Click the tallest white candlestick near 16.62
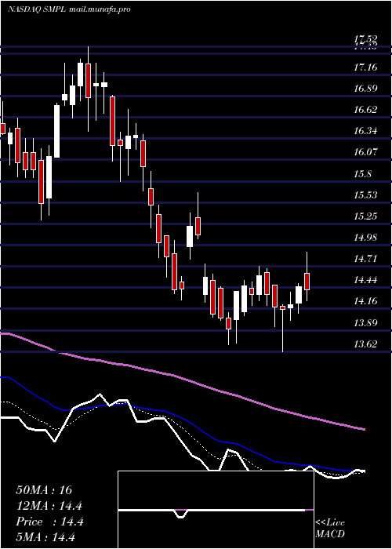This screenshot has width=392, height=549. 56,131
